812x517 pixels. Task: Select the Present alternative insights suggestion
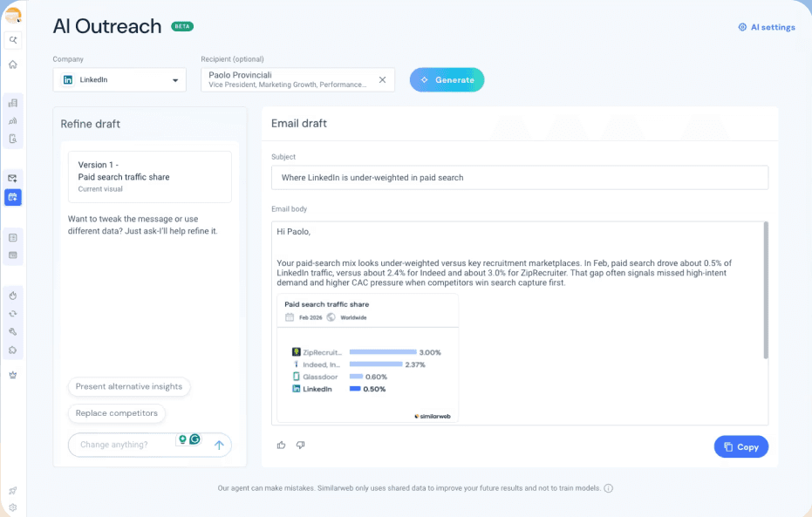click(128, 386)
